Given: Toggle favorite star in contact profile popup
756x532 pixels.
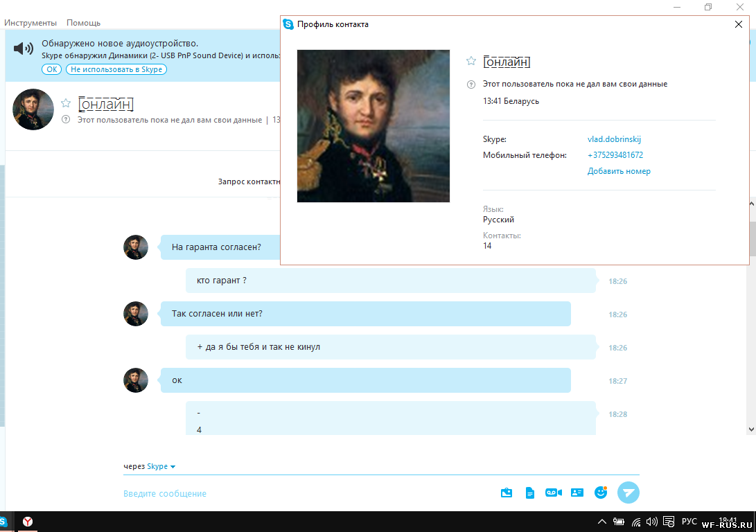Looking at the screenshot, I should [471, 62].
